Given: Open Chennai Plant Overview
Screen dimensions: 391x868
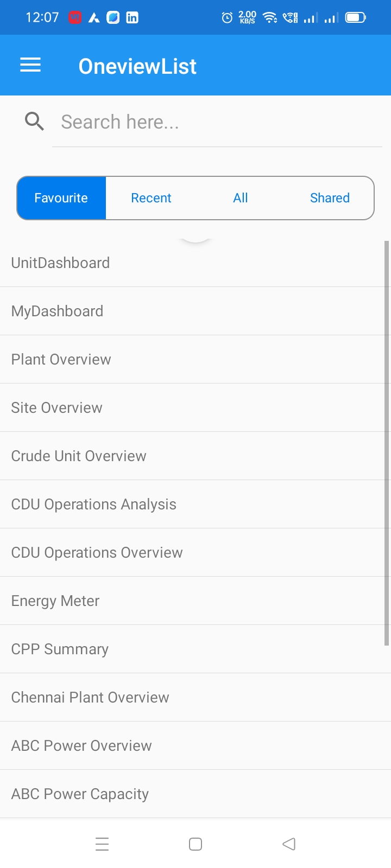Looking at the screenshot, I should coord(195,698).
